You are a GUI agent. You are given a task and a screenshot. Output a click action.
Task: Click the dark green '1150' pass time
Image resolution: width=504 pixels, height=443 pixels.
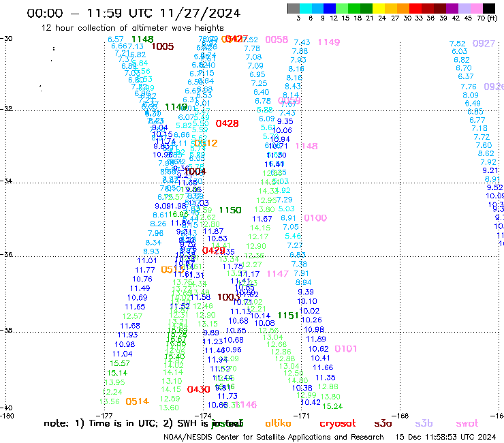[x=230, y=211]
